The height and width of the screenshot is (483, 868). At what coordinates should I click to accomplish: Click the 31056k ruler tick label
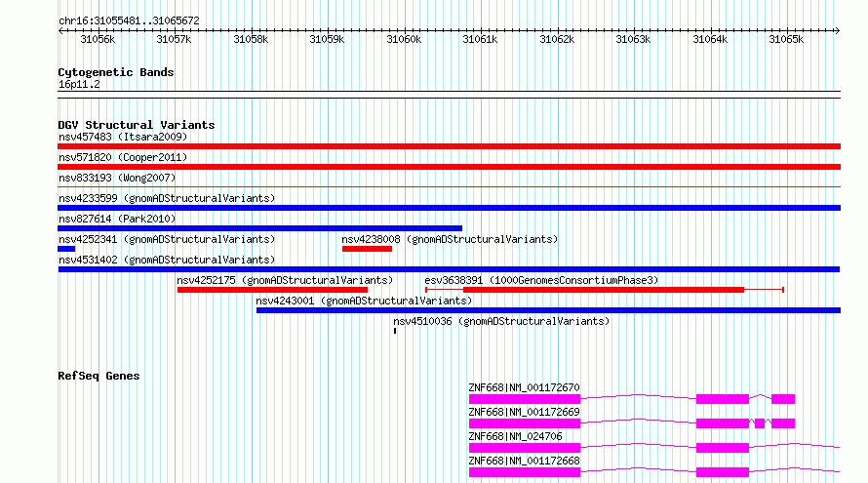click(98, 40)
